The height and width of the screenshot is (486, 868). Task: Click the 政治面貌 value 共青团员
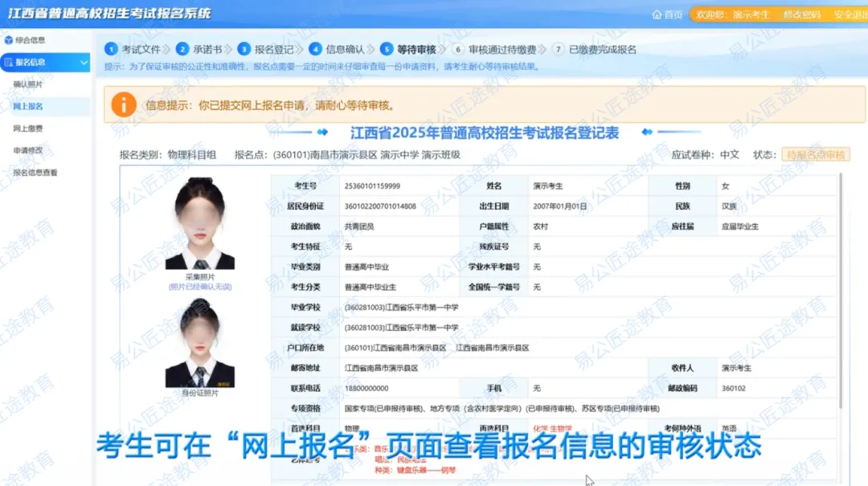click(359, 227)
